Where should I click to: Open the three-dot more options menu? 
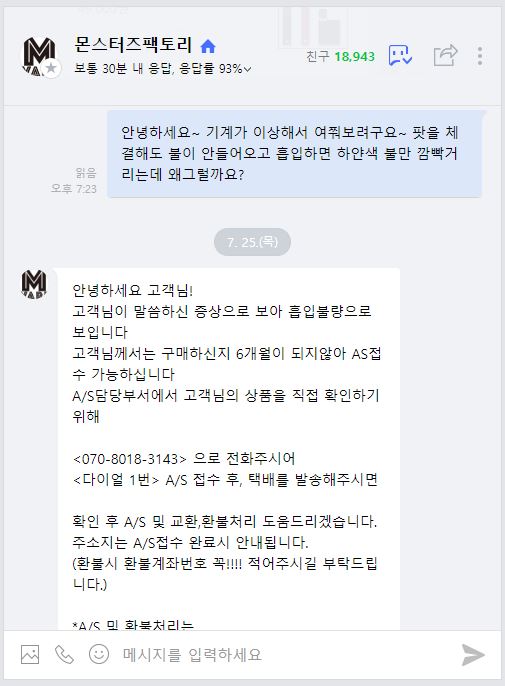480,56
